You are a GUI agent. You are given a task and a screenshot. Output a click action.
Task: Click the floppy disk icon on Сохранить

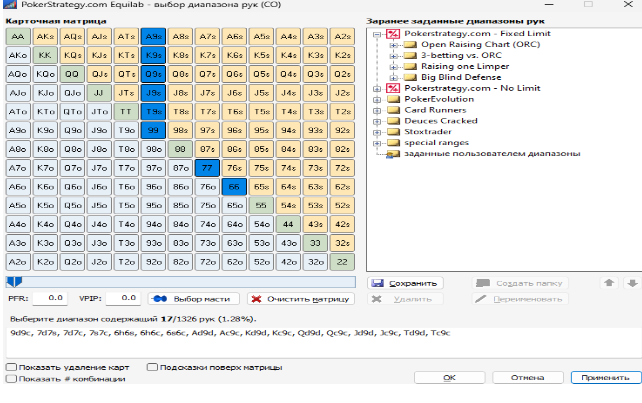[377, 283]
